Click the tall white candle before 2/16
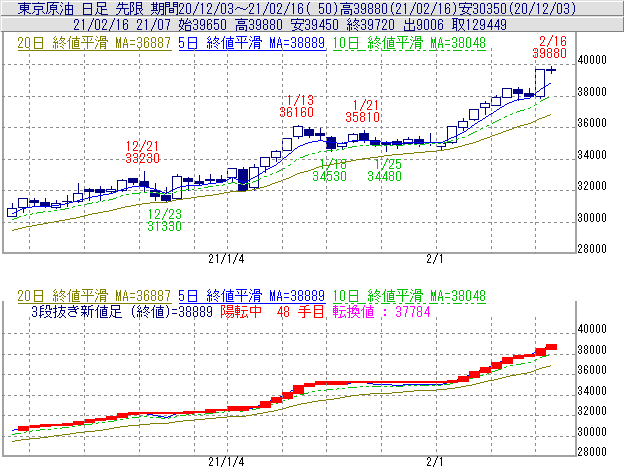This screenshot has height=473, width=624. (540, 83)
